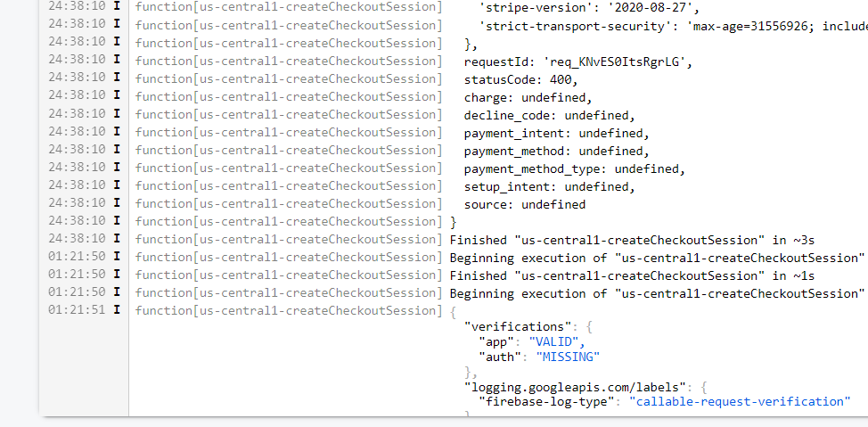Click the timestamp on the charge: undefined row

(x=77, y=95)
